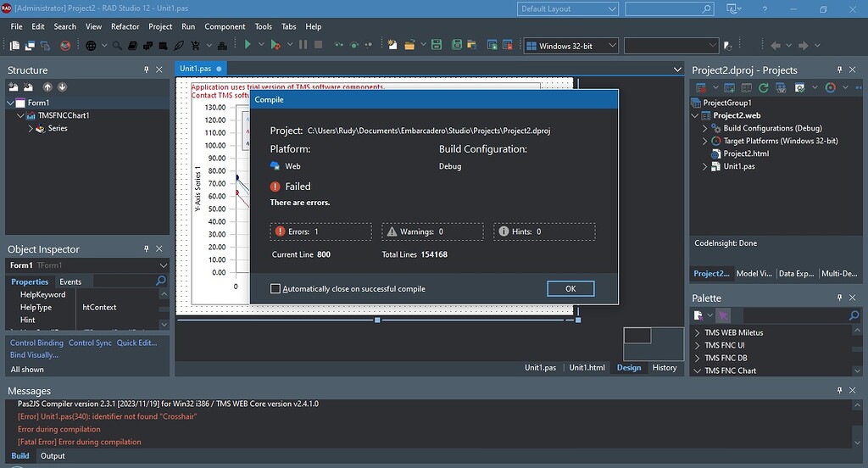Click the arrow cursor icon in Palette
The width and height of the screenshot is (868, 468).
(x=722, y=315)
